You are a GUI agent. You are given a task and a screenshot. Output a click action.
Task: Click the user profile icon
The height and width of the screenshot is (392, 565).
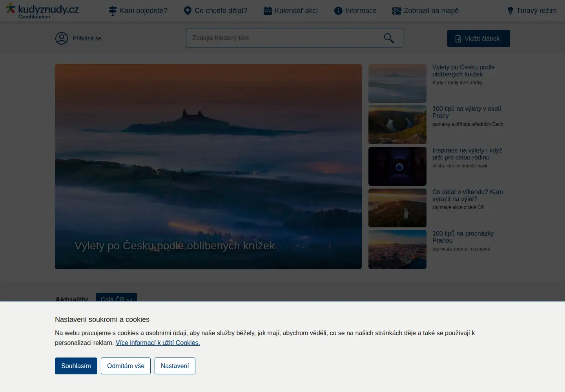62,38
